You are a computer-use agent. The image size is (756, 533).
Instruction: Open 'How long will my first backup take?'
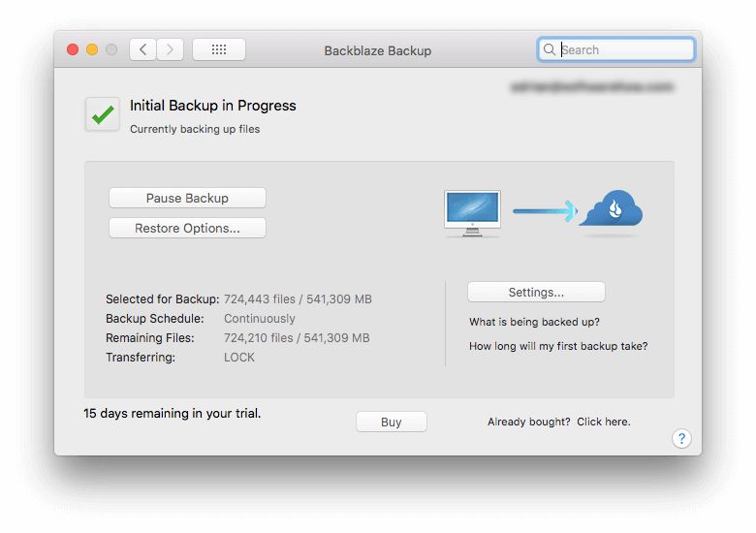click(558, 346)
